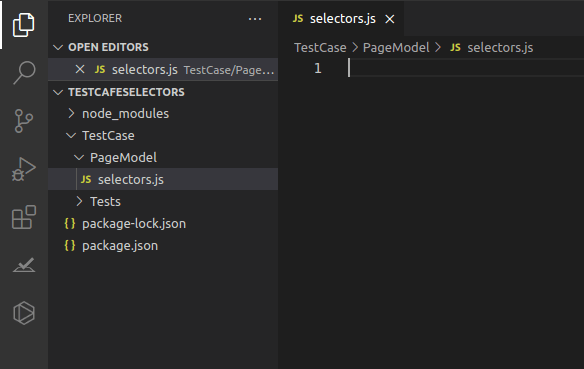Collapse the OPEN EDITORS section
584x369 pixels.
pyautogui.click(x=58, y=47)
